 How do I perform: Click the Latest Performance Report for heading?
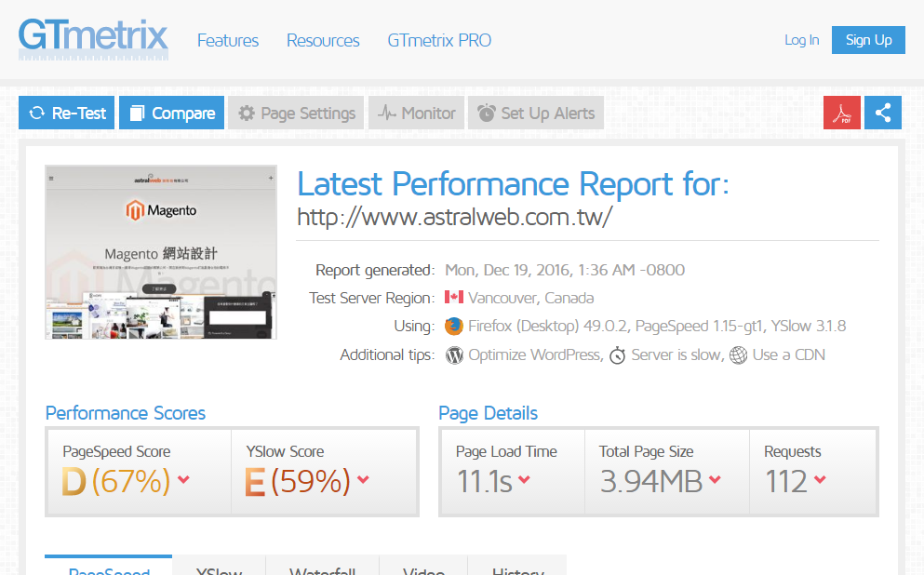(x=514, y=184)
